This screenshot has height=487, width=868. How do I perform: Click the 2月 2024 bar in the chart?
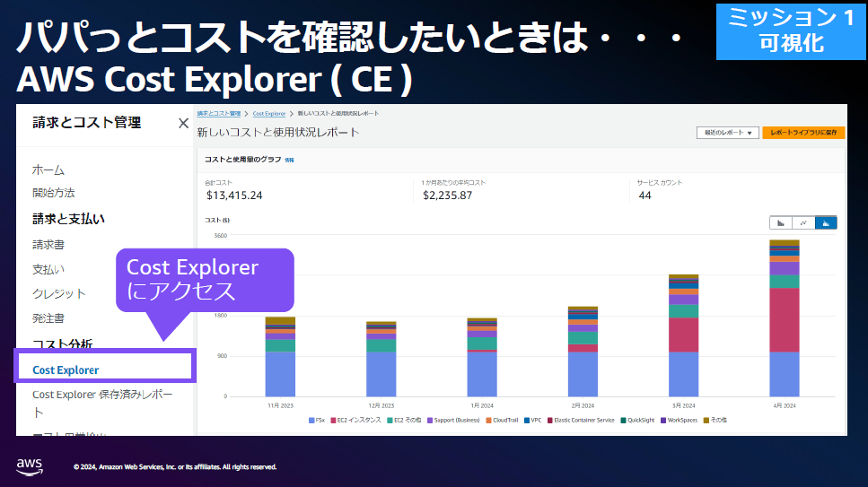pos(583,352)
